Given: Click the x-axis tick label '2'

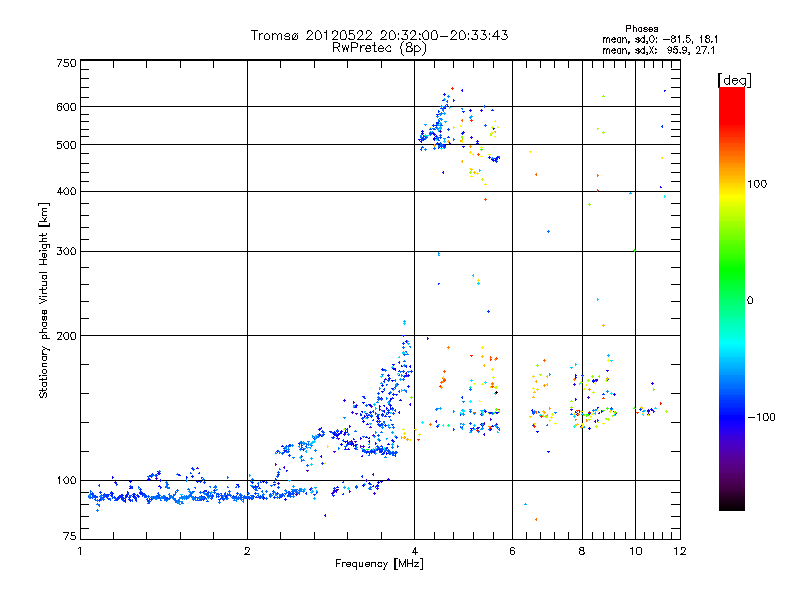Looking at the screenshot, I should tap(247, 552).
